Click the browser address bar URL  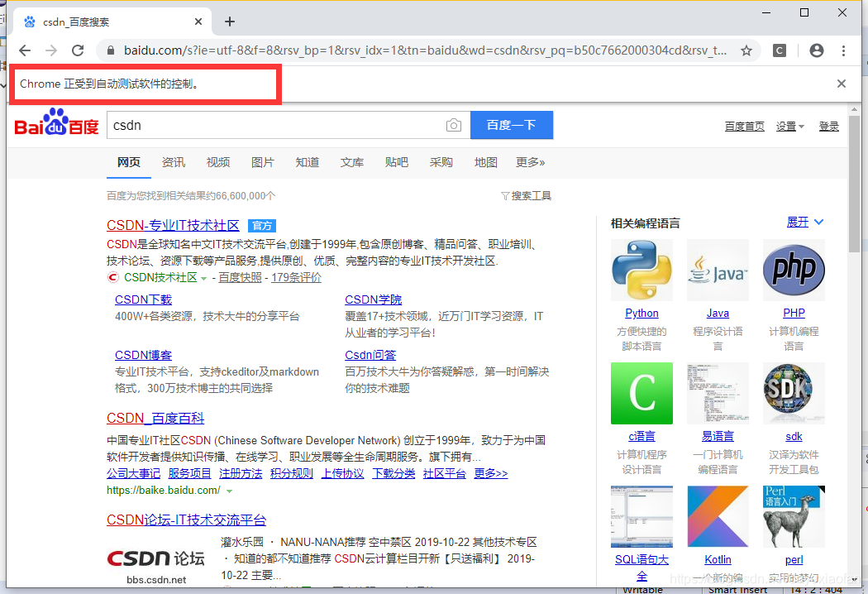pos(425,50)
